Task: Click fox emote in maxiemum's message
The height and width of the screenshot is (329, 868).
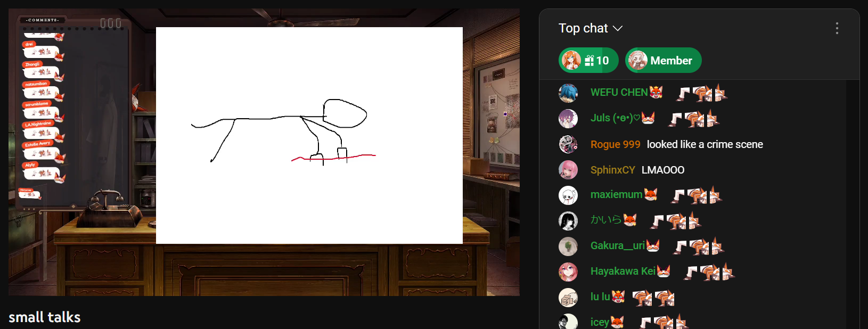Action: (x=697, y=195)
